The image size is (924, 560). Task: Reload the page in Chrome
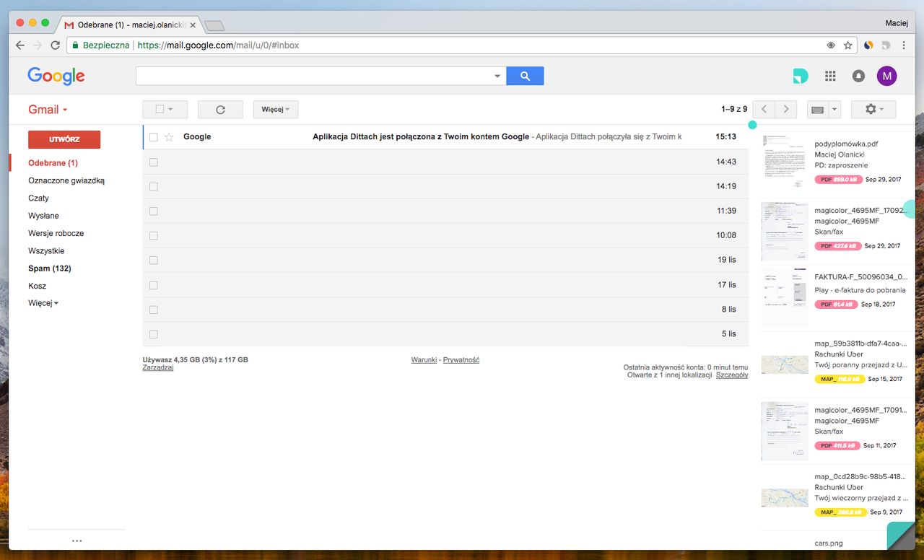click(x=56, y=45)
